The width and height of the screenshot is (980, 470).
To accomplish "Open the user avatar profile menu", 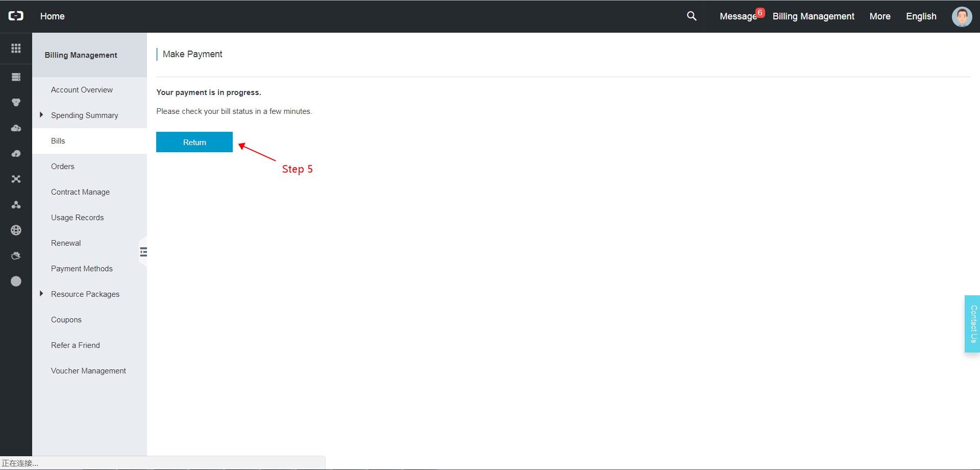I will coord(962,16).
